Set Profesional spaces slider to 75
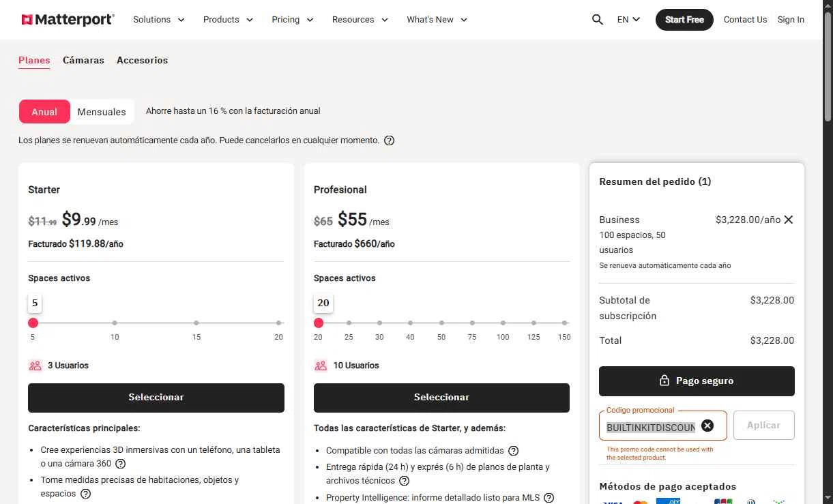 pyautogui.click(x=472, y=323)
